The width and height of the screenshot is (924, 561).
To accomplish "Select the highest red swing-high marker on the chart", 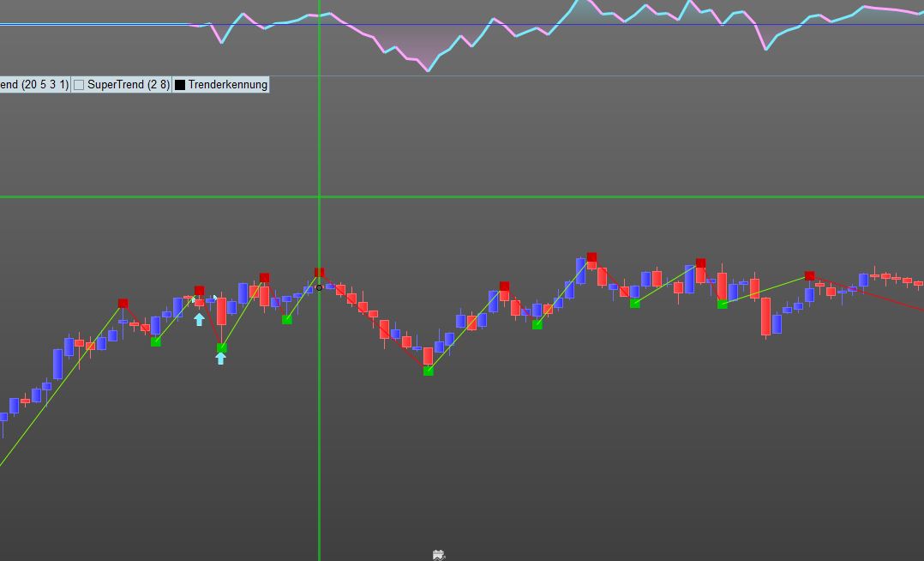I will (x=591, y=257).
